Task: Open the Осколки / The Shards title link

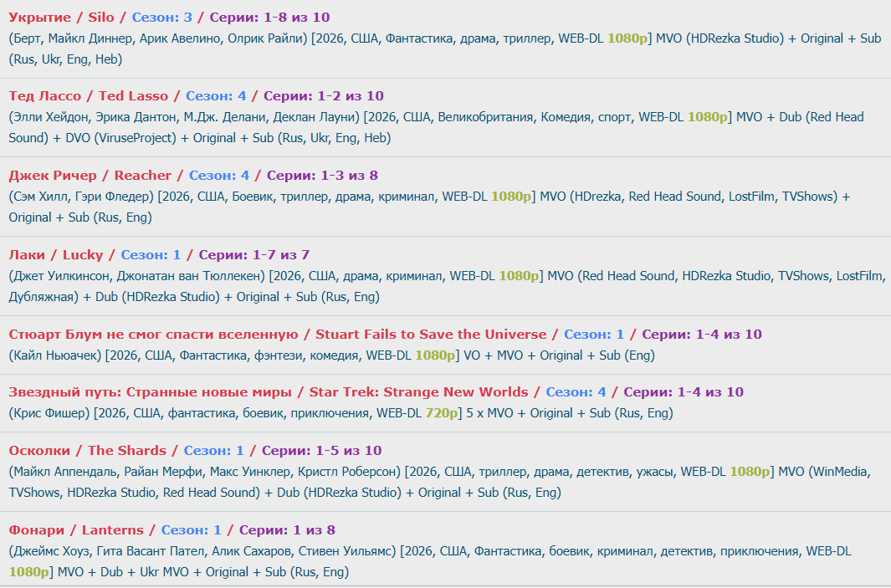Action: click(x=88, y=451)
